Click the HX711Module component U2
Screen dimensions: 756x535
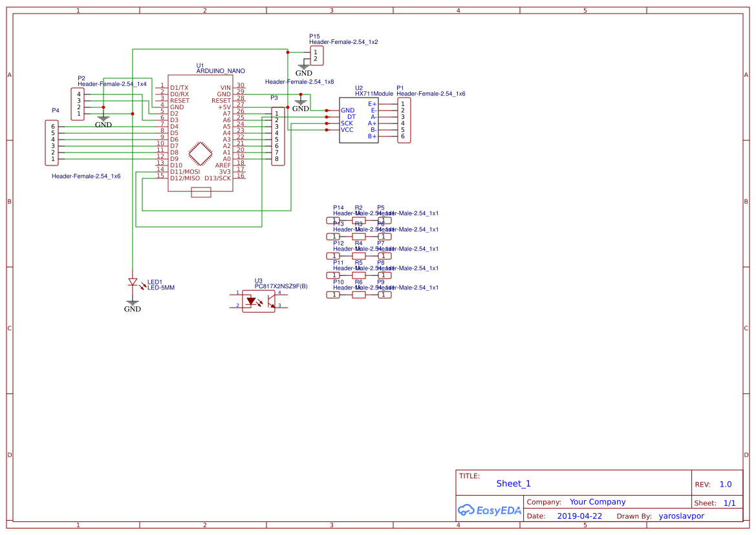click(359, 120)
